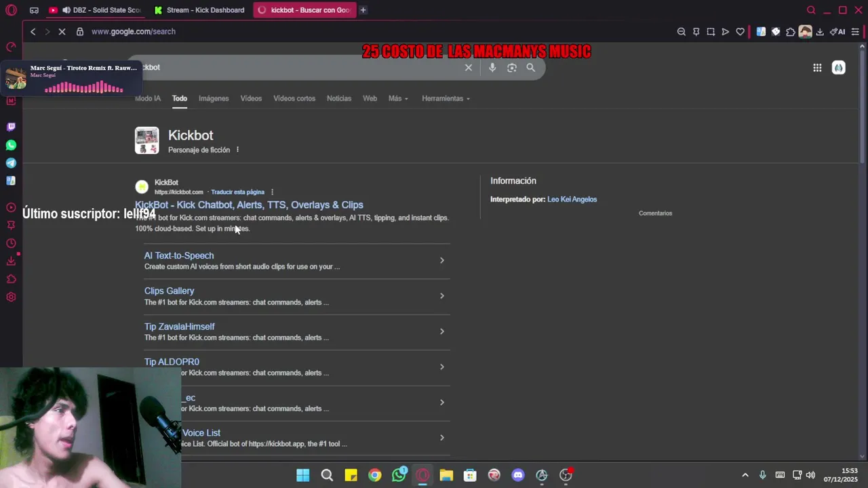Open WhatsApp in the sidebar
This screenshot has width=868, height=488.
pyautogui.click(x=11, y=145)
